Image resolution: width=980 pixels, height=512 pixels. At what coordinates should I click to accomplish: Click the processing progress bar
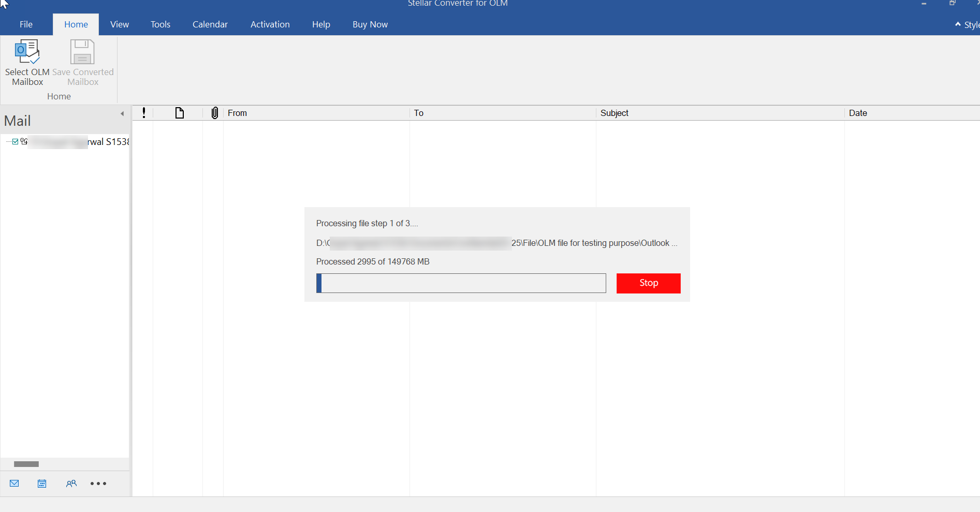pos(461,283)
